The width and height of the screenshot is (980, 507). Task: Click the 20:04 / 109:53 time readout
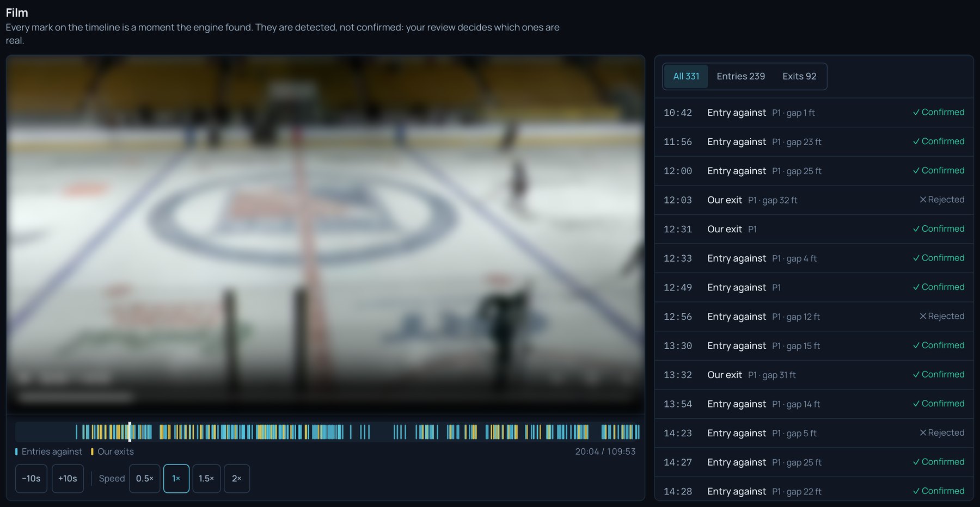click(605, 452)
